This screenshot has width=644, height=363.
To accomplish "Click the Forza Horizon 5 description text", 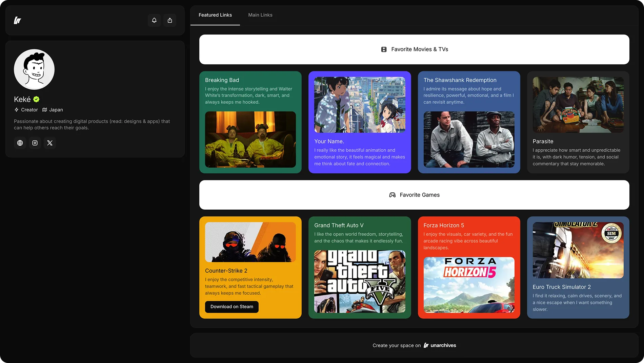I will (x=468, y=241).
